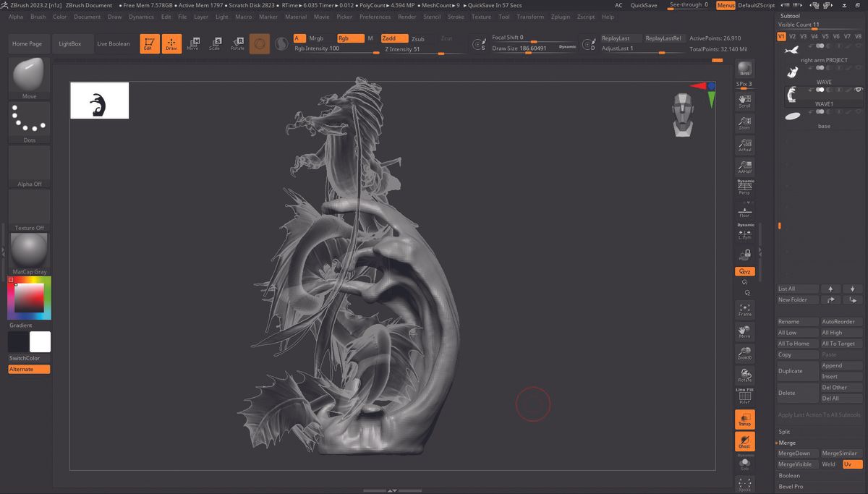Select the Move tool in the top toolbar
Viewport: 868px width, 494px height.
[193, 43]
